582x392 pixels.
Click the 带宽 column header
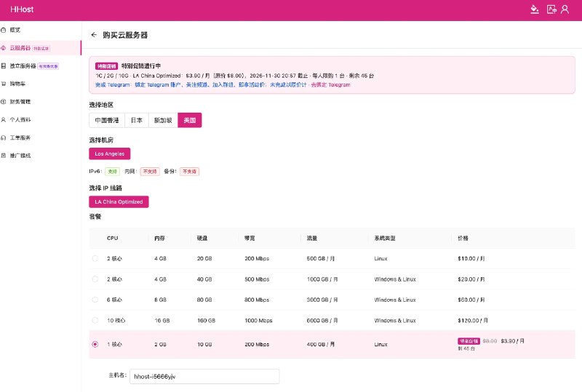click(x=250, y=238)
